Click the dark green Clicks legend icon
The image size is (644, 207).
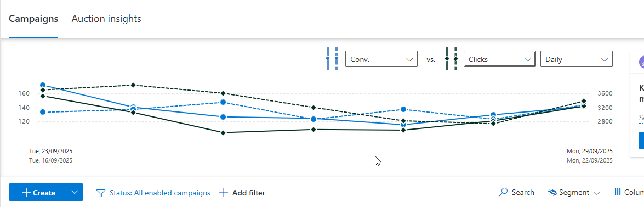pos(452,58)
